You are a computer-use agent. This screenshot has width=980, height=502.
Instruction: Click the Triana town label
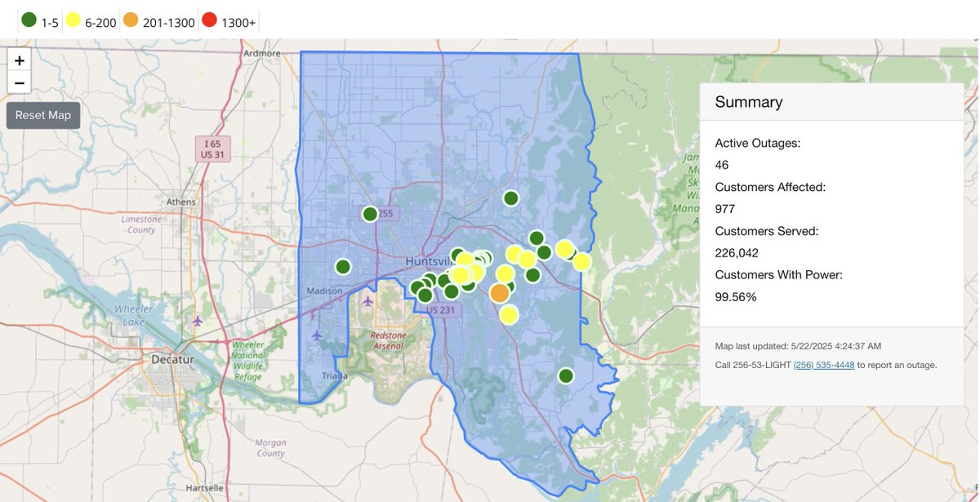click(x=335, y=376)
